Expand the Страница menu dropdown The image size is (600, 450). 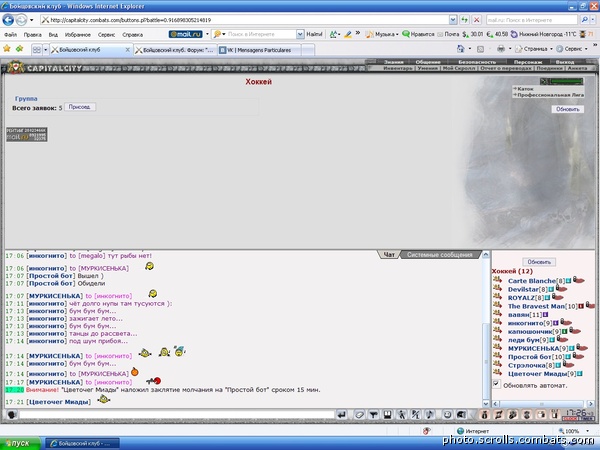pyautogui.click(x=551, y=49)
